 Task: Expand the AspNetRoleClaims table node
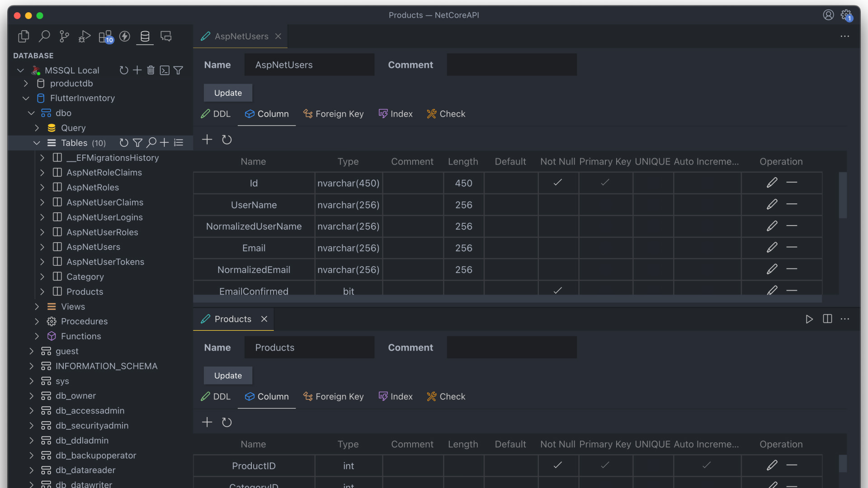[x=42, y=172]
